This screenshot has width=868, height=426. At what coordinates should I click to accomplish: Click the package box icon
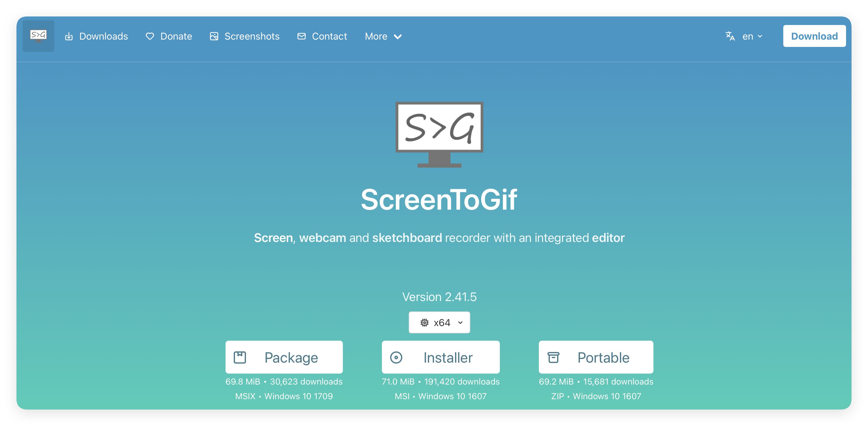click(240, 357)
